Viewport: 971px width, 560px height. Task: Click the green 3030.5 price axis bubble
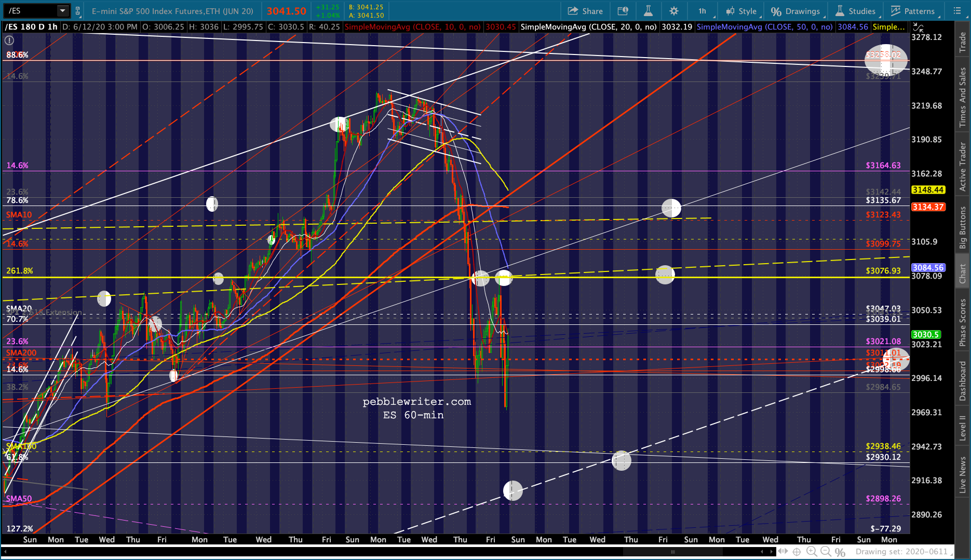coord(926,335)
